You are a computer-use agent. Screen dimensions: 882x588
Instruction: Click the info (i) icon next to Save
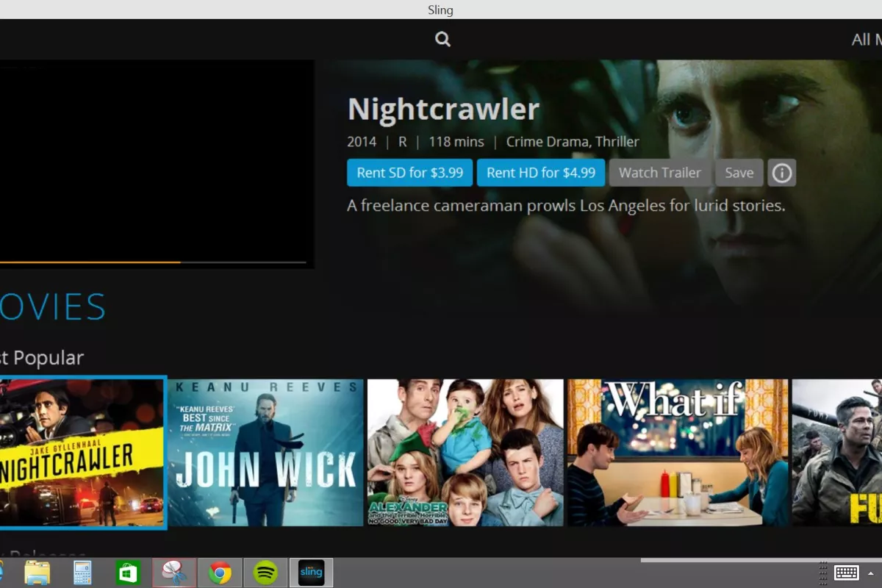coord(782,173)
